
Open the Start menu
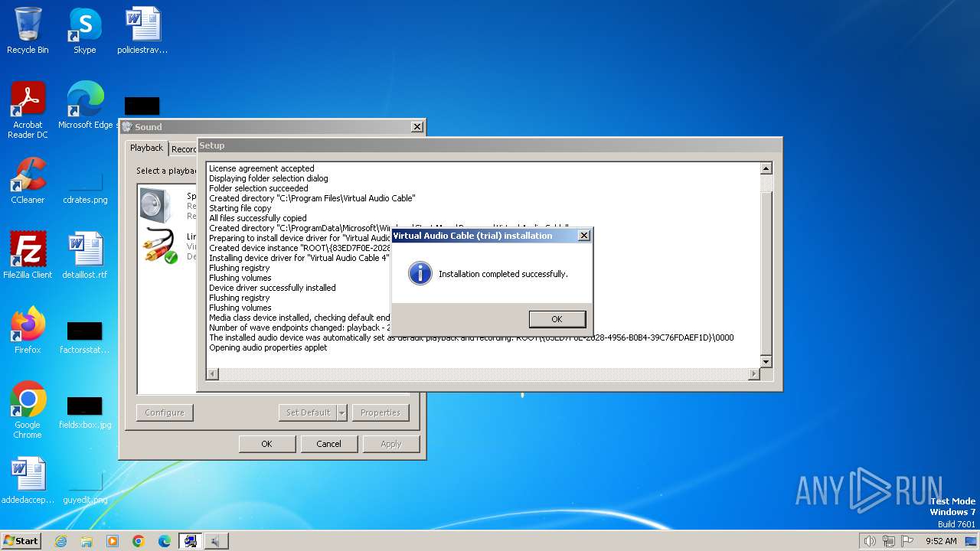(21, 540)
